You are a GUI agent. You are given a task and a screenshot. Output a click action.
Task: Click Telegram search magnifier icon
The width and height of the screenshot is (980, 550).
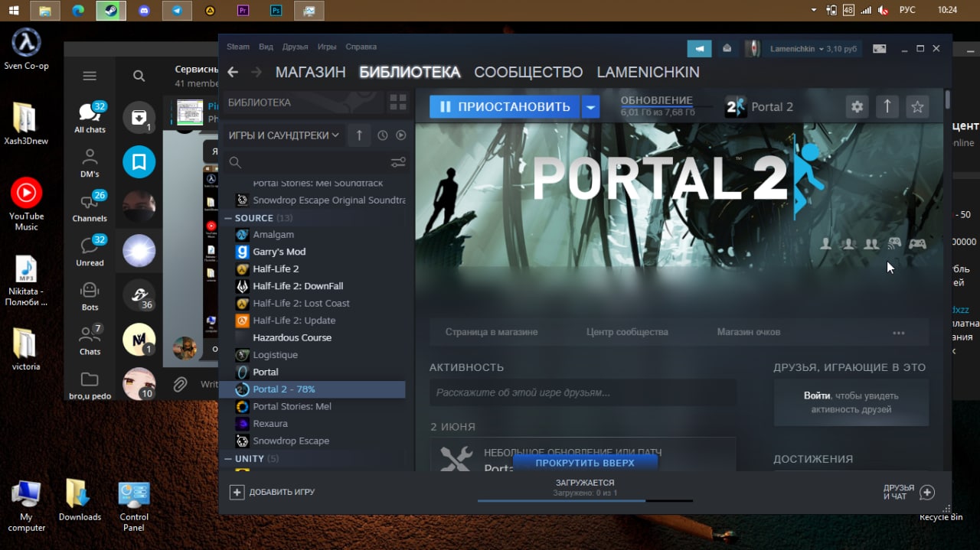[x=139, y=76]
